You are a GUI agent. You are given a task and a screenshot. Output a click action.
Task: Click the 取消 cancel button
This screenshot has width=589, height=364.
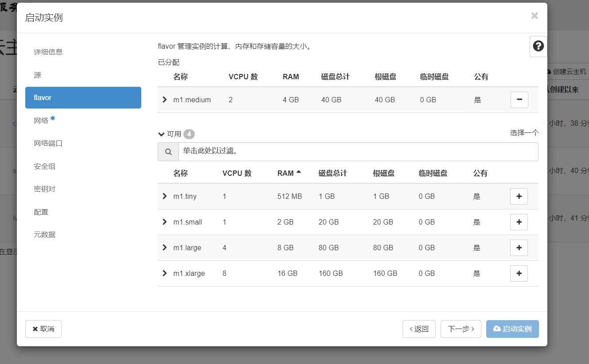[x=43, y=329]
